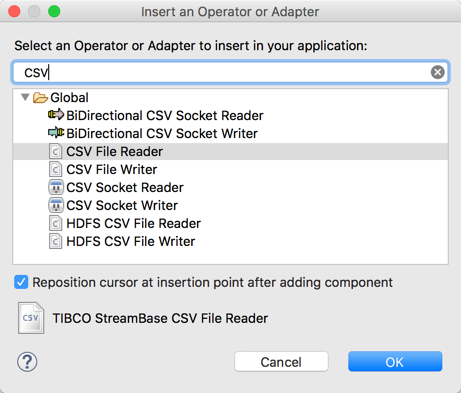This screenshot has width=461, height=393.
Task: Select BiDirectional CSV Socket Writer entry
Action: [162, 133]
